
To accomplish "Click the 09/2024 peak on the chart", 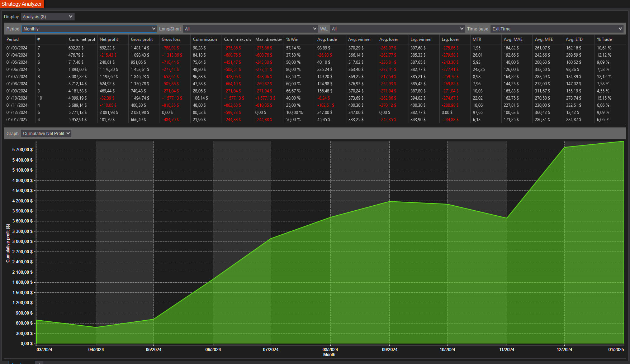I will coord(390,201).
